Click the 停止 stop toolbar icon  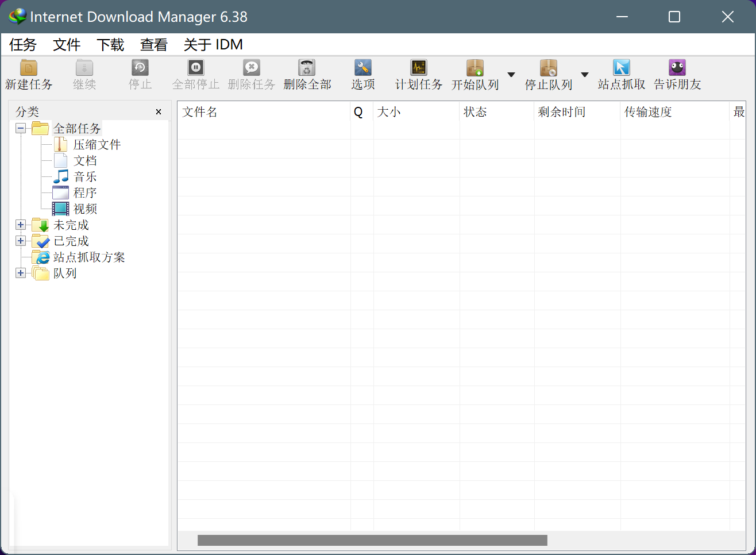coord(140,68)
